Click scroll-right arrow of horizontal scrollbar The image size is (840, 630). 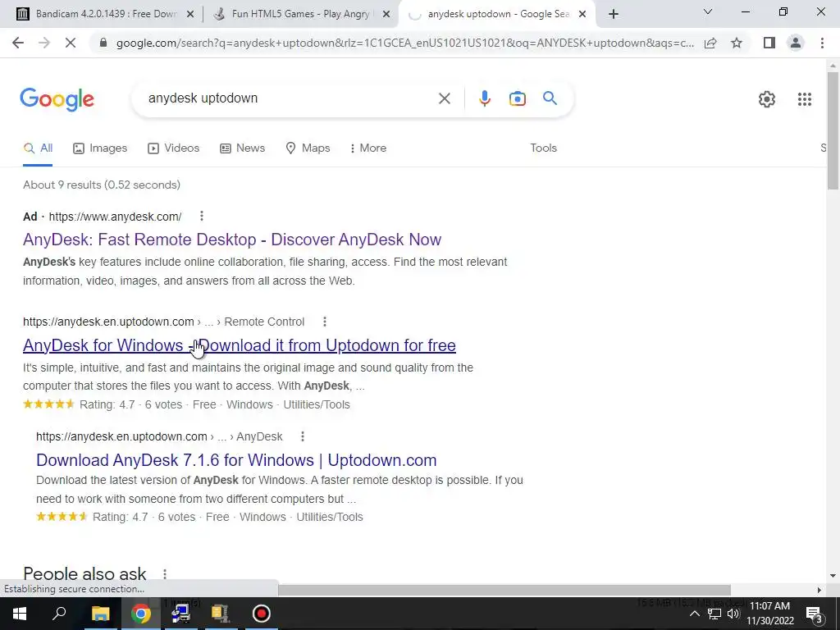(x=819, y=590)
